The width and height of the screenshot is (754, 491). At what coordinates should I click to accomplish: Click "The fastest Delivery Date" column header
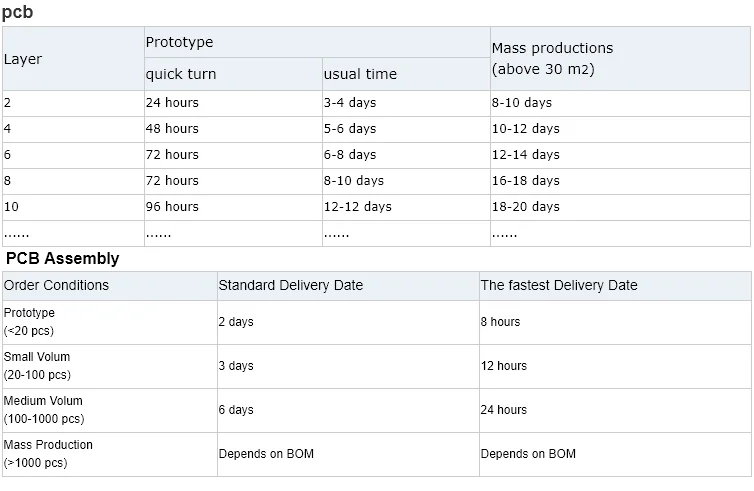(x=559, y=286)
